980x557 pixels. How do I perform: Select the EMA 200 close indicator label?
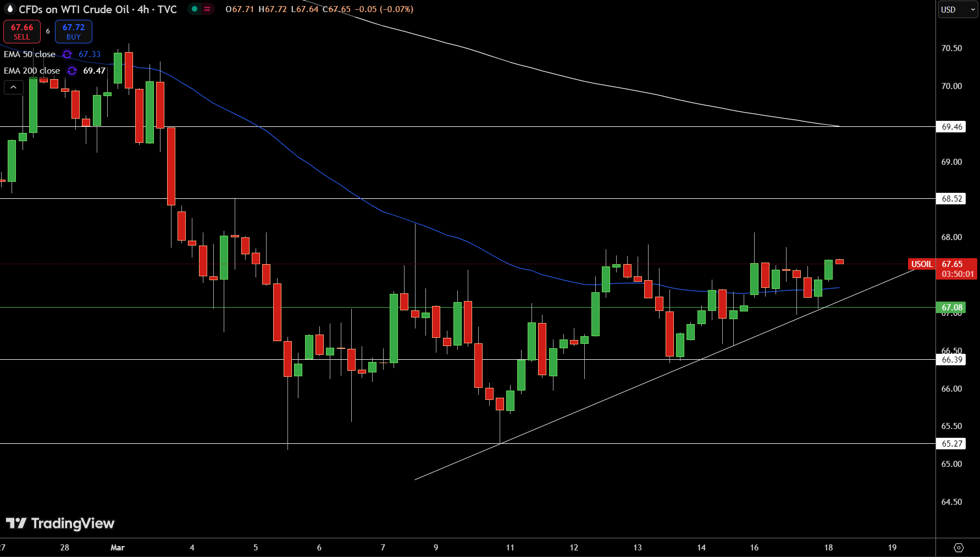pyautogui.click(x=32, y=71)
